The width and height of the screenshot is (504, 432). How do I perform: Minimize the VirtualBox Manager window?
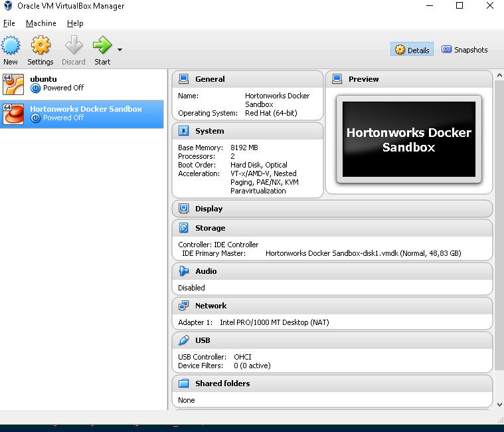(x=430, y=5)
